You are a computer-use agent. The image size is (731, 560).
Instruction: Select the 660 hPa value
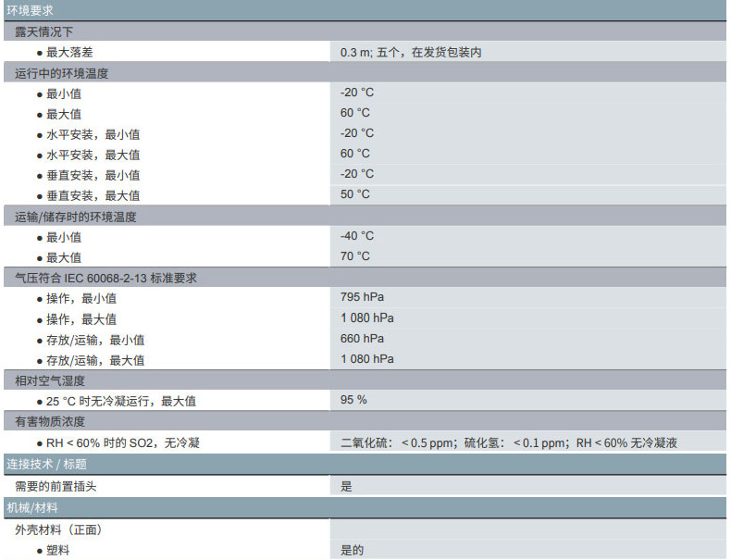tap(362, 339)
